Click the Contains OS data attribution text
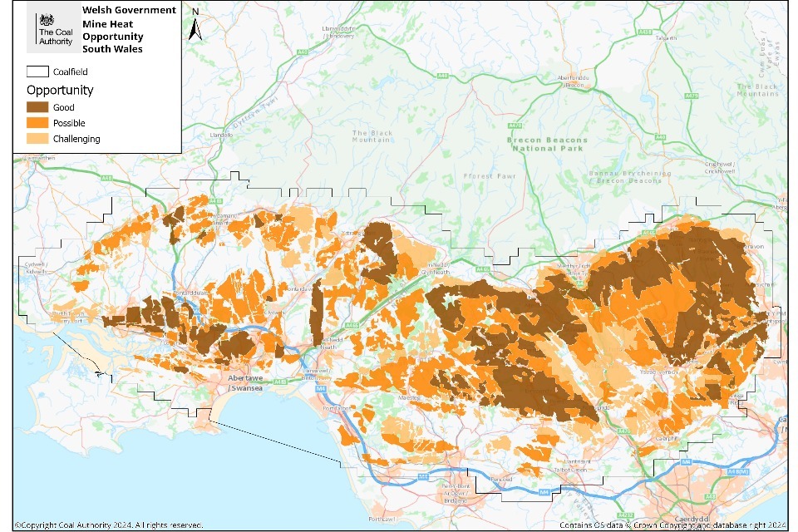Screen dimensions: 798x532 [672, 525]
